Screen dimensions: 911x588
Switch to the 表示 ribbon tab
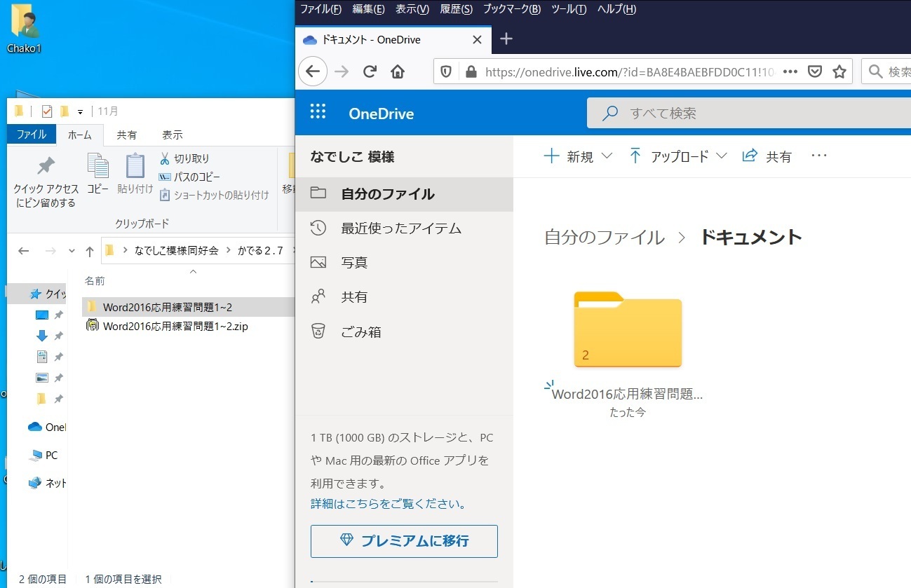172,135
